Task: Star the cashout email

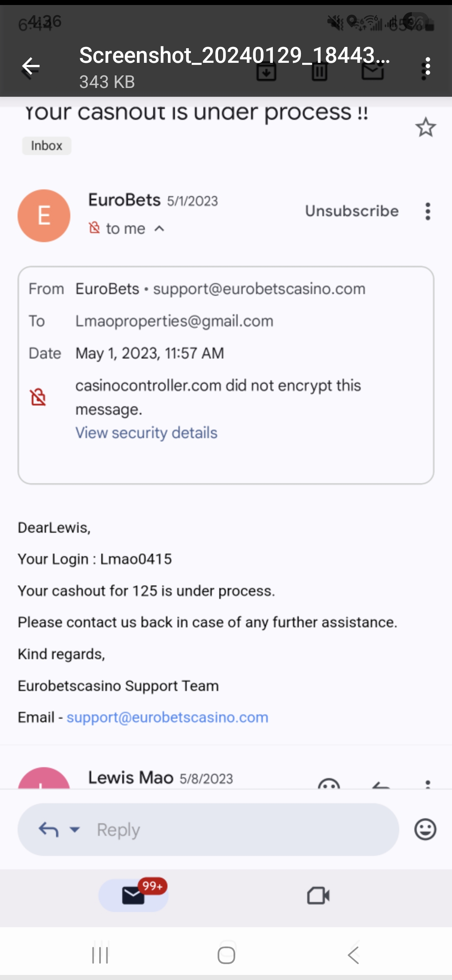Action: pos(426,127)
